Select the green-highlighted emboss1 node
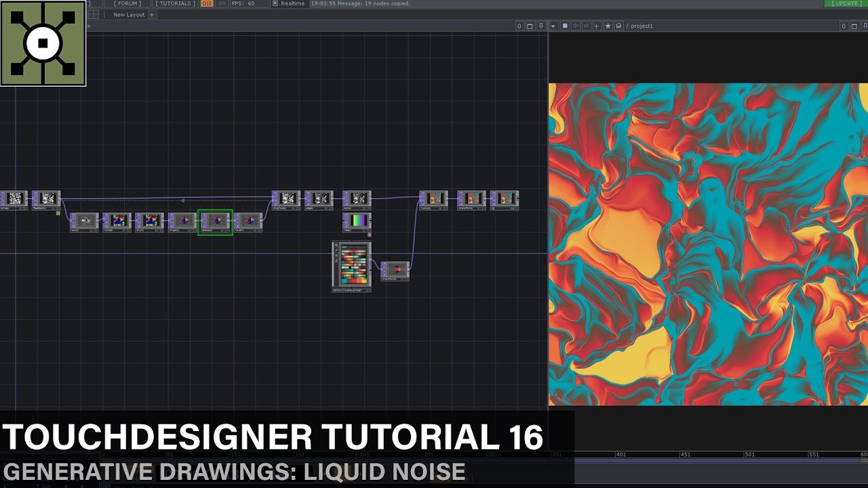This screenshot has height=488, width=868. [x=215, y=222]
